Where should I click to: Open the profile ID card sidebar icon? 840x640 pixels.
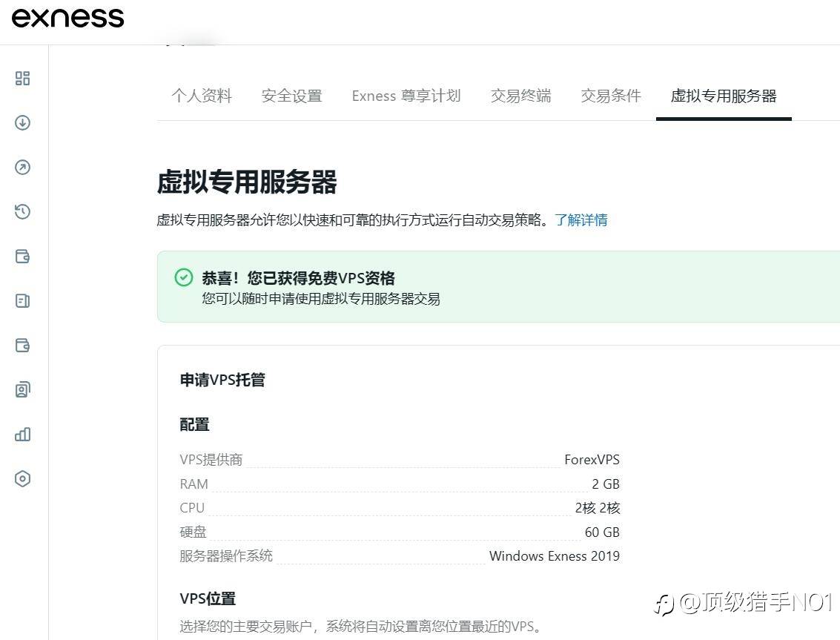pyautogui.click(x=22, y=390)
